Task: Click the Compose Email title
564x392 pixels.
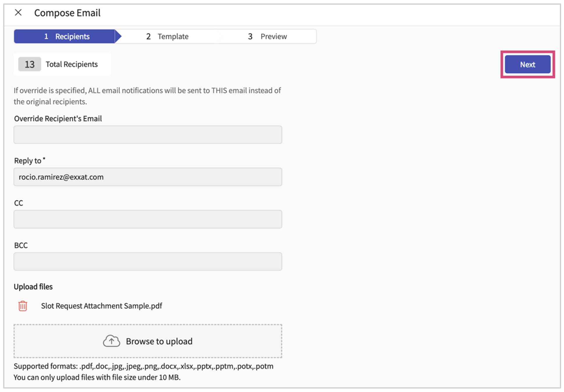Action: coord(67,13)
